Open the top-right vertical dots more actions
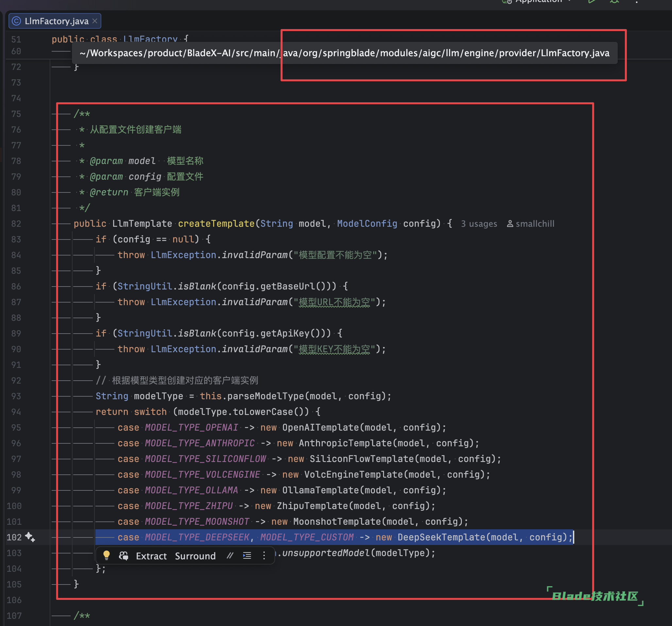This screenshot has width=672, height=626. coord(636,1)
